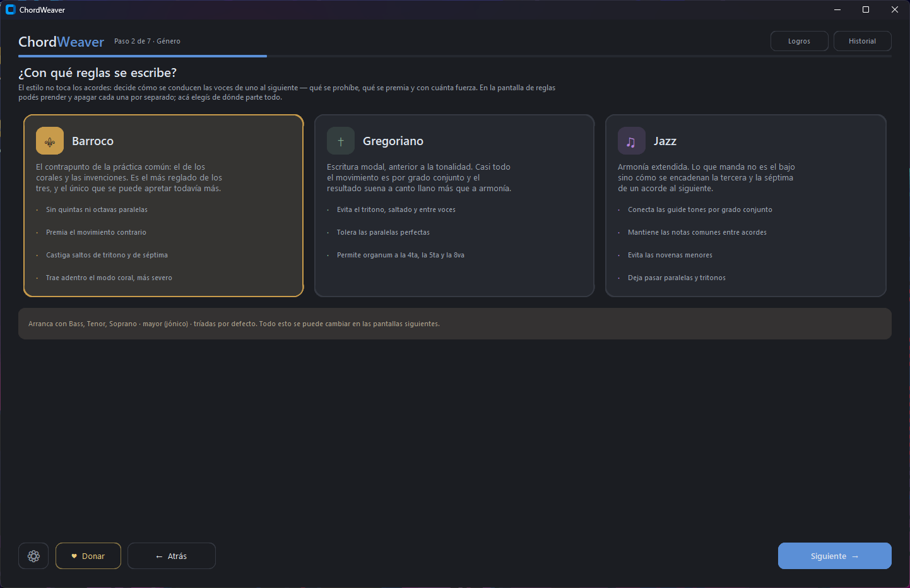Go to next step with Siguiente
Image resolution: width=910 pixels, height=588 pixels.
834,556
